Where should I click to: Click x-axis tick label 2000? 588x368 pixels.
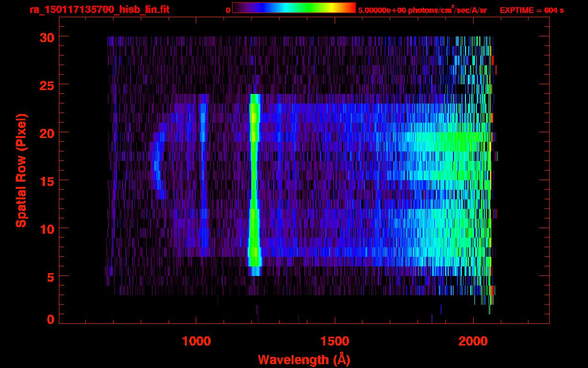[x=473, y=341]
